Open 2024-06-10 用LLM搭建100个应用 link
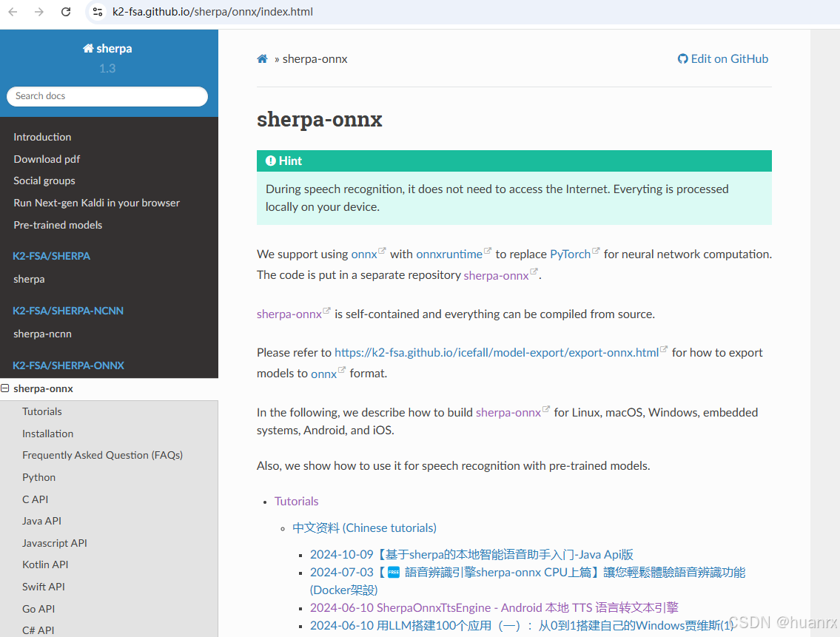The image size is (840, 637). (x=521, y=625)
